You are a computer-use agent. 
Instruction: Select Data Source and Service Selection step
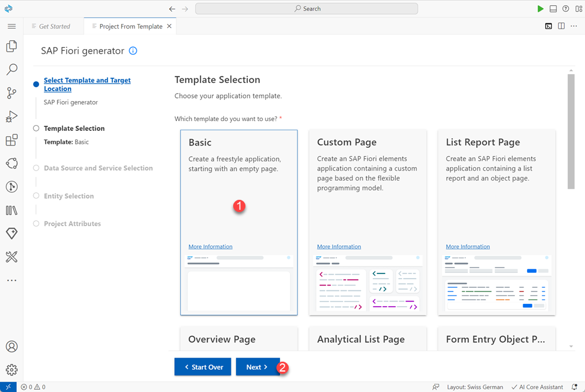pos(98,168)
